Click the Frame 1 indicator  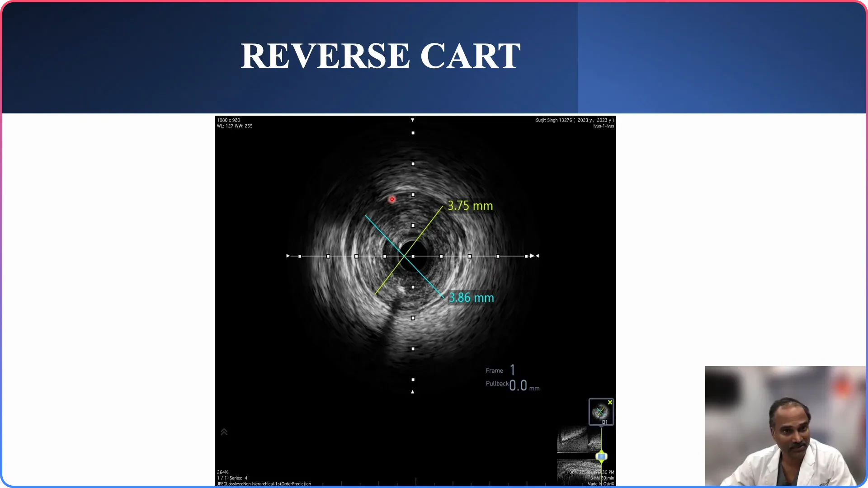[500, 370]
